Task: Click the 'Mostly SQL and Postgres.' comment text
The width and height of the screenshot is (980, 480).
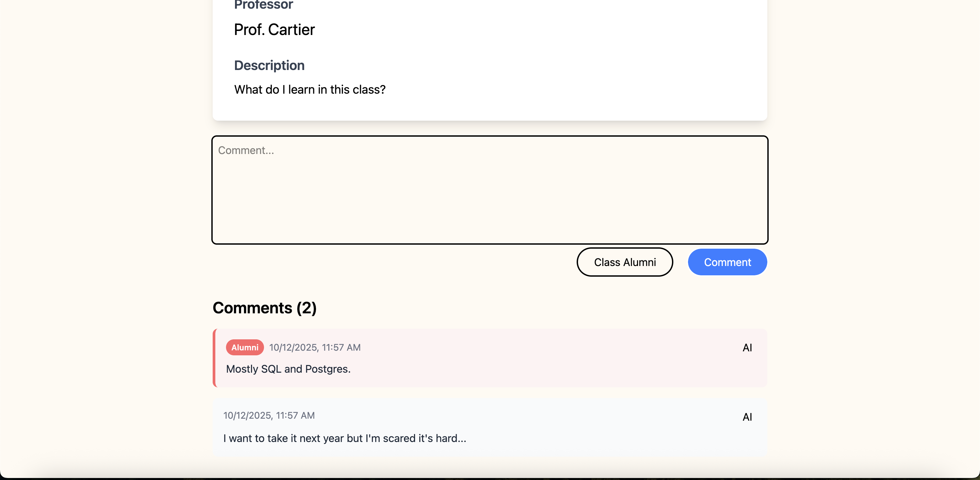Action: point(288,369)
